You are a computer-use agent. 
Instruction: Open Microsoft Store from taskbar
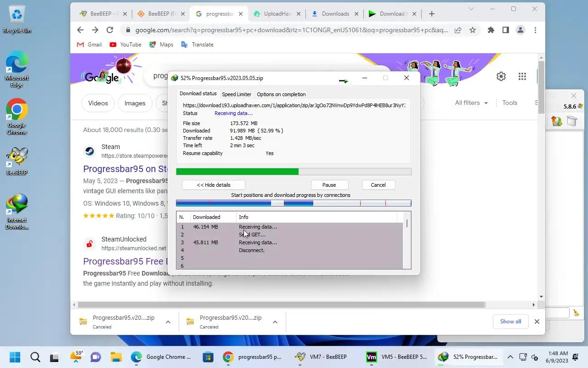(208, 357)
